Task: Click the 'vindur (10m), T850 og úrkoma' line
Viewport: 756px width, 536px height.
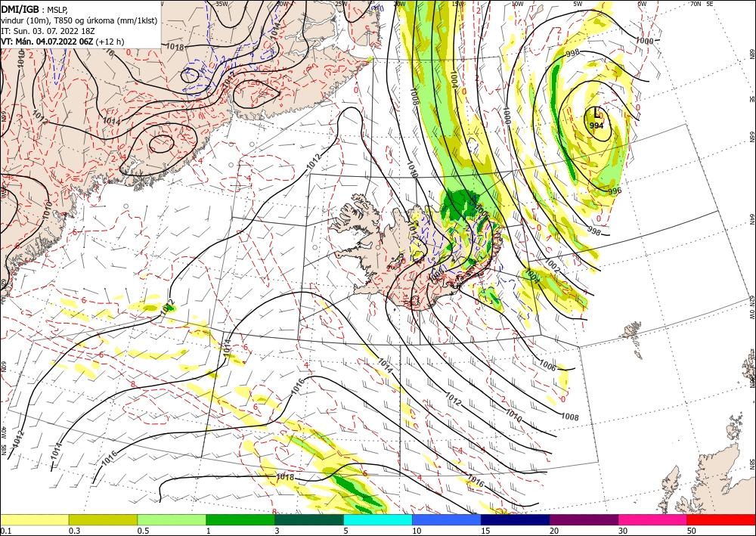Action: 79,20
